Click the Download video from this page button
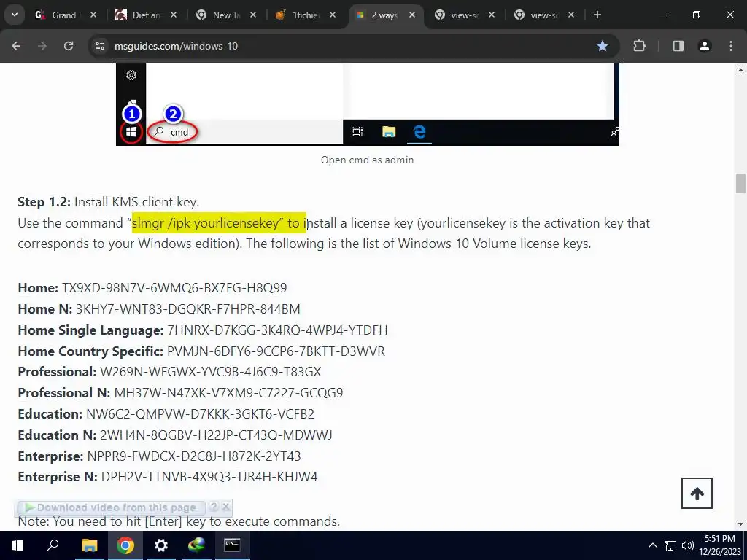Image resolution: width=747 pixels, height=560 pixels. (111, 507)
